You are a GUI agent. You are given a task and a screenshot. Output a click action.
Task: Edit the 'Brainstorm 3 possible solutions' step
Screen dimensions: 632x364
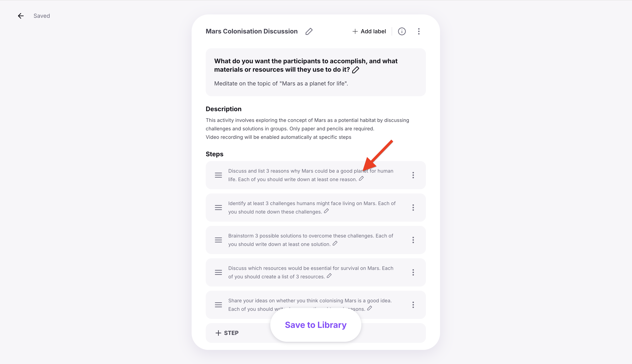(x=335, y=243)
